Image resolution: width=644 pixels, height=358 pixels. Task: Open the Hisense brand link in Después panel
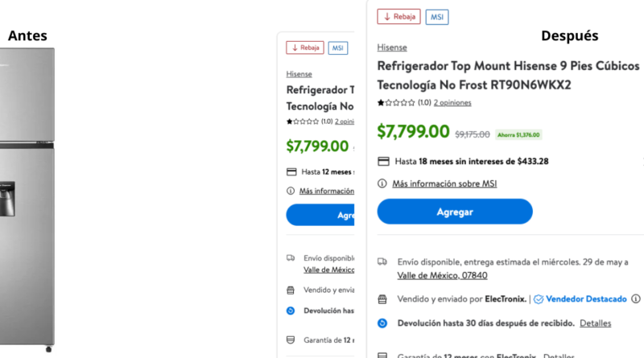click(392, 47)
